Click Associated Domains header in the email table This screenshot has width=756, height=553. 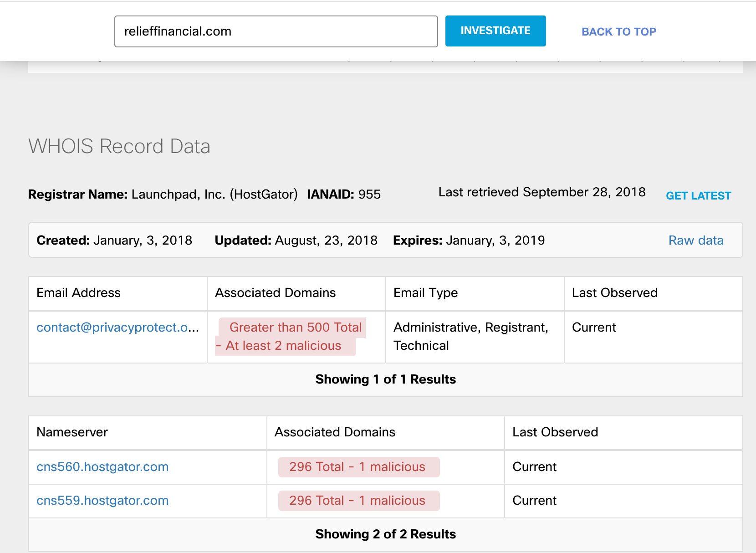pyautogui.click(x=275, y=293)
